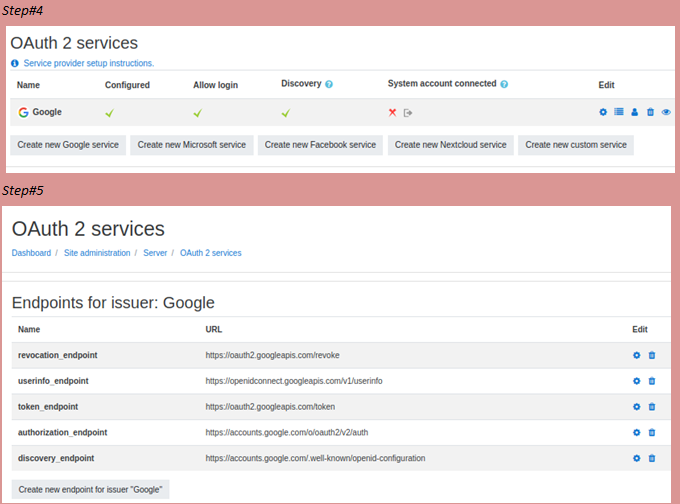Viewport: 680px width, 504px height.
Task: Open Google service settings gear icon
Action: coord(603,112)
